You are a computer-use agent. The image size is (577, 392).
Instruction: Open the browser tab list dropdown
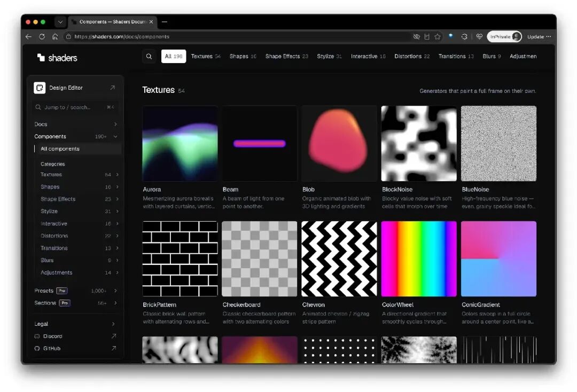tap(60, 22)
